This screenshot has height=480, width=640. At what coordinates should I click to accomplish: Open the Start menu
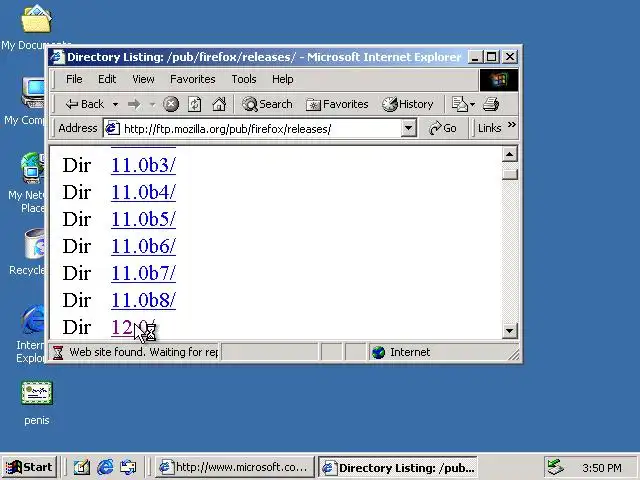click(29, 467)
